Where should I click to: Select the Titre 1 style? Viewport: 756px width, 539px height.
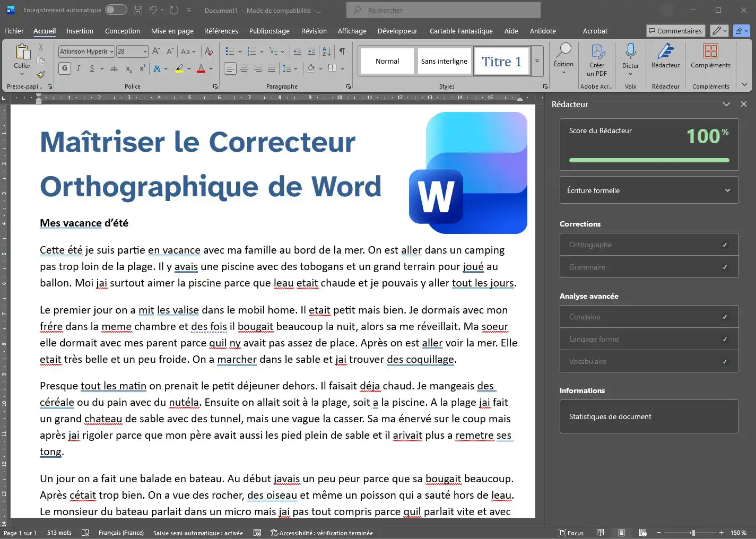pos(501,60)
